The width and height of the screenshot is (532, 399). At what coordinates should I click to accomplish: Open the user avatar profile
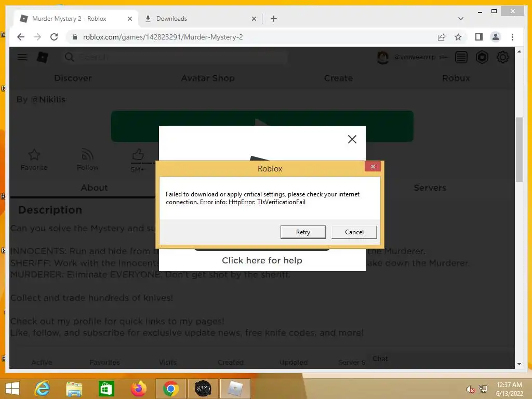click(383, 57)
